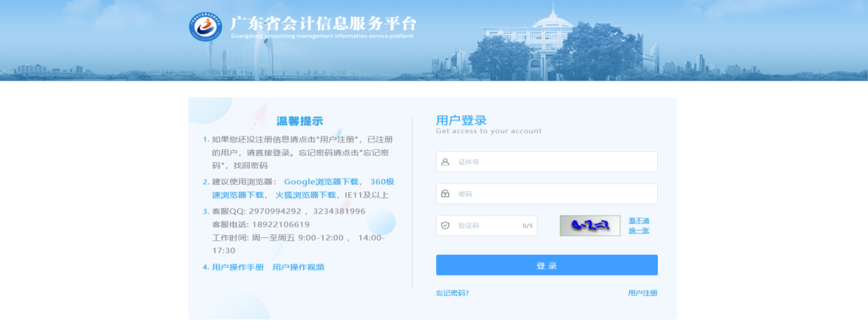Click the 温馨提示 heading
Image resolution: width=868 pixels, height=324 pixels.
(300, 121)
